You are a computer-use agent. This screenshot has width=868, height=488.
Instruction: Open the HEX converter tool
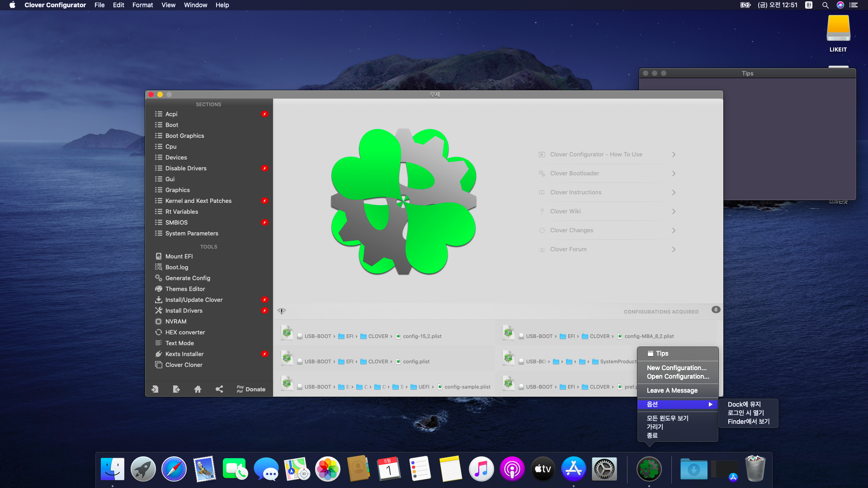185,332
